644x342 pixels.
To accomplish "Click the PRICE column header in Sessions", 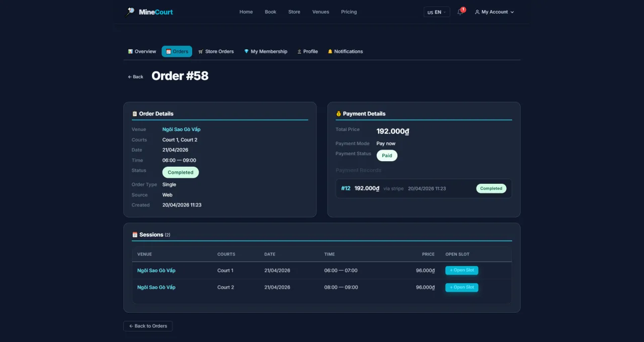I will [x=428, y=254].
